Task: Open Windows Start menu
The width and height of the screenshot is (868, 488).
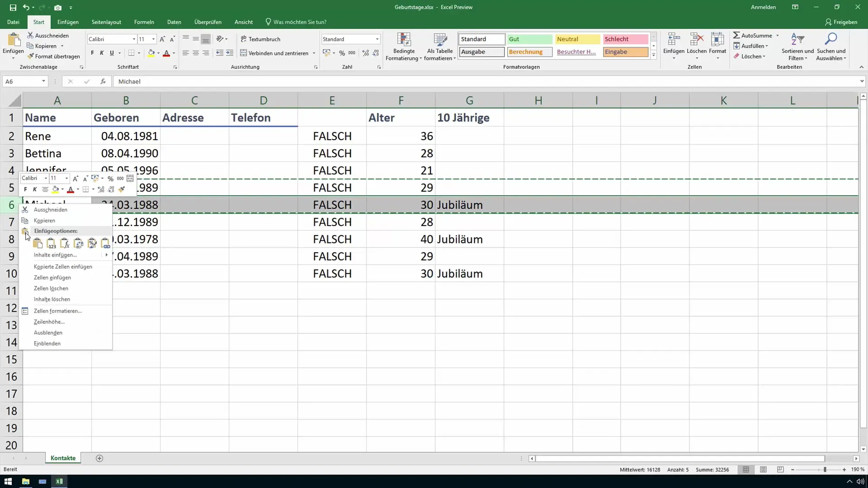Action: pos(8,481)
